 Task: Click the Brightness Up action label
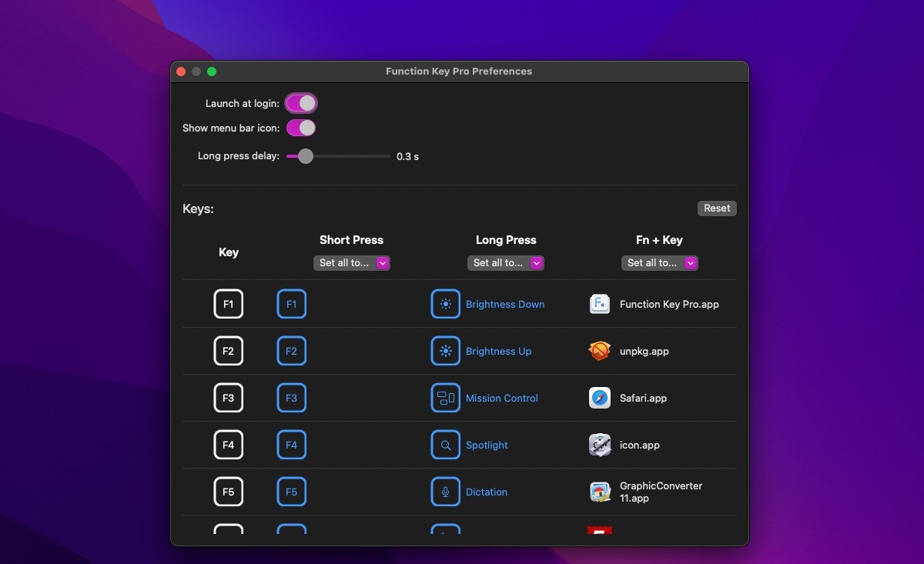tap(499, 351)
